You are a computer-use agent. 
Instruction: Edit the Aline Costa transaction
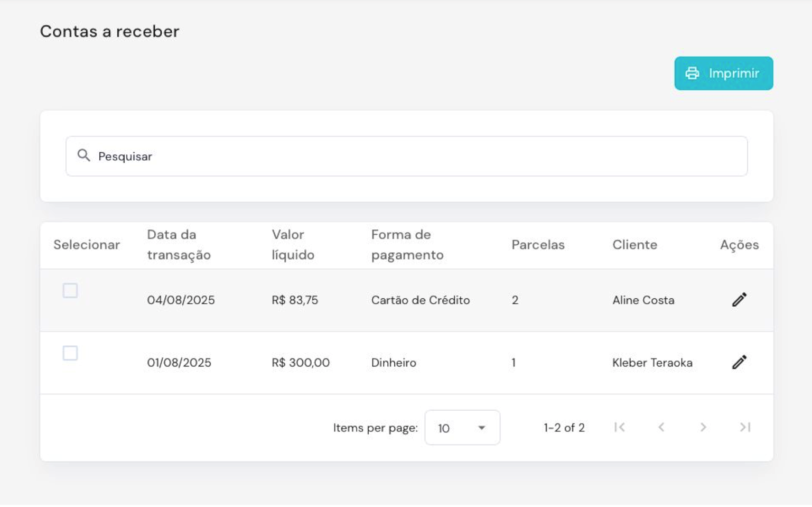739,300
